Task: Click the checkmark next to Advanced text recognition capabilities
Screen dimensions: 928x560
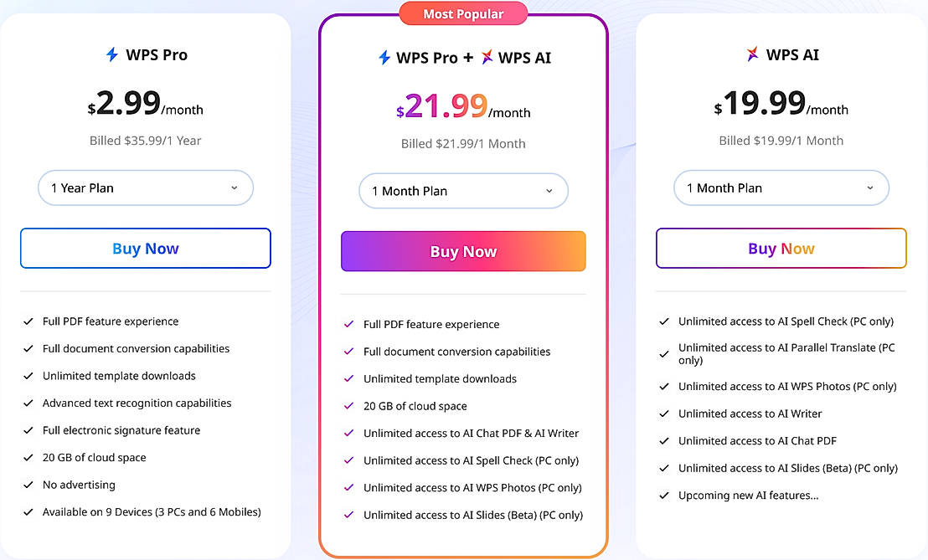Action: click(28, 403)
